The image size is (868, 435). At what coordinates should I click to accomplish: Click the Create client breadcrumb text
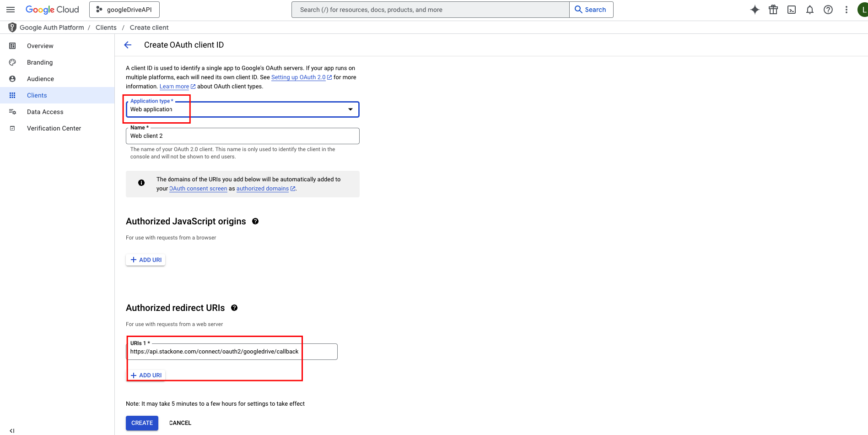point(149,27)
